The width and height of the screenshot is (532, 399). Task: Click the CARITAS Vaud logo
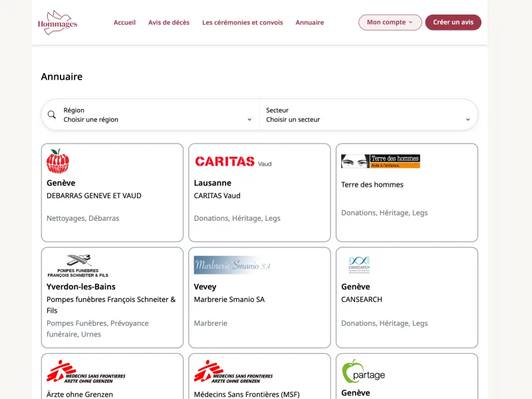(x=233, y=162)
